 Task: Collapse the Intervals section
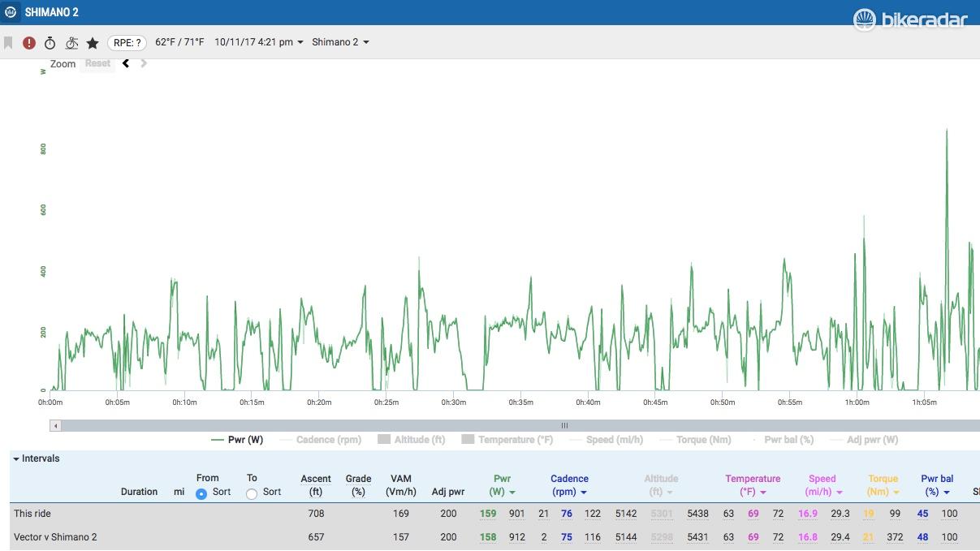(x=37, y=458)
